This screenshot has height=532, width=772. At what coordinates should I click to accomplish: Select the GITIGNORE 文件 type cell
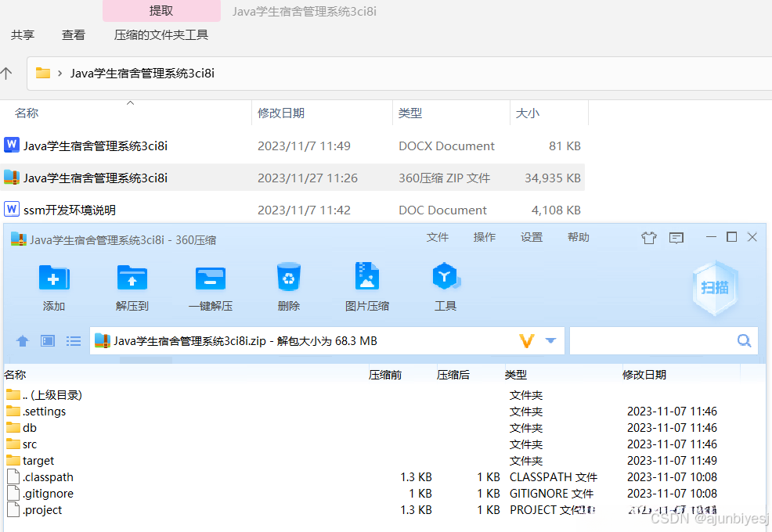click(x=551, y=493)
